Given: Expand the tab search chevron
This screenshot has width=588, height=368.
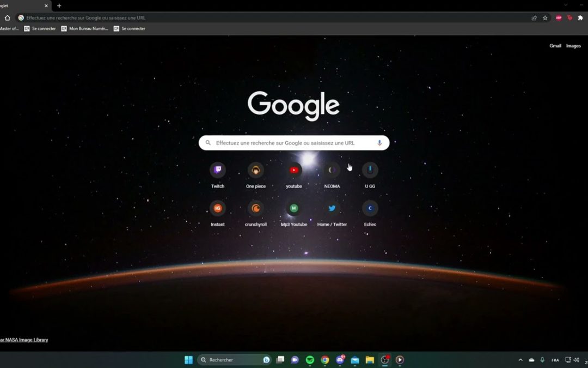Looking at the screenshot, I should click(x=566, y=5).
